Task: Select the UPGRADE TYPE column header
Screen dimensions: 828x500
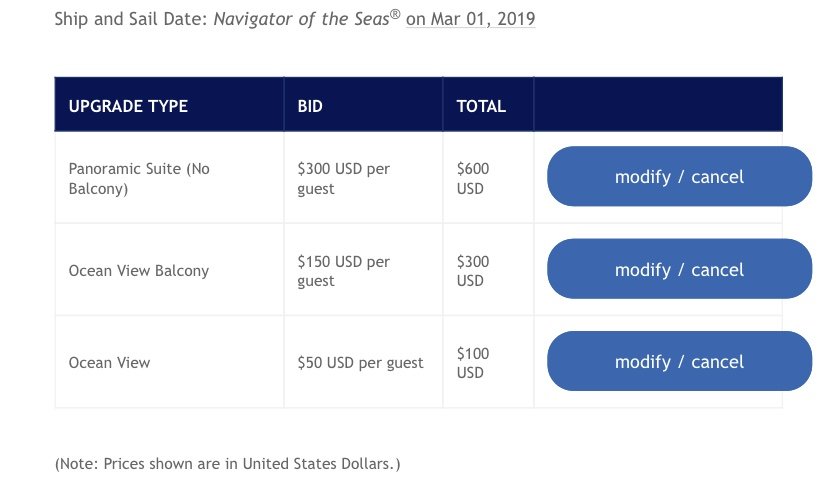Action: (x=128, y=106)
